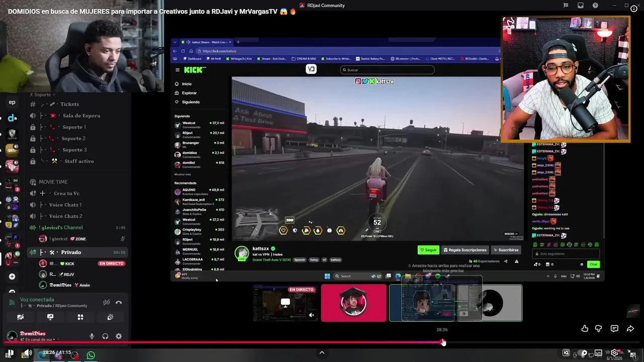The width and height of the screenshot is (644, 362).
Task: Click the YouTube share arrow icon
Action: point(630,328)
